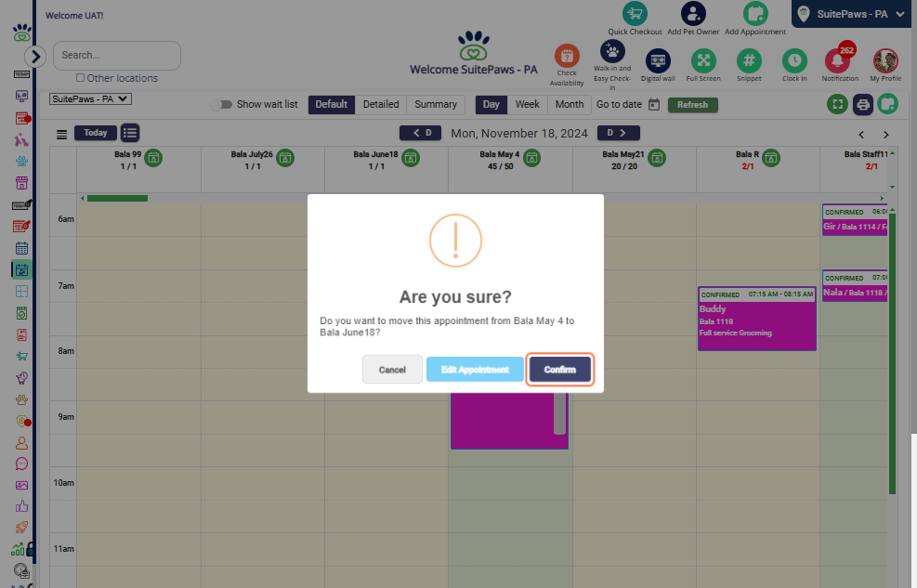
Task: Click the hamburger menu icon beside Today
Action: [61, 135]
